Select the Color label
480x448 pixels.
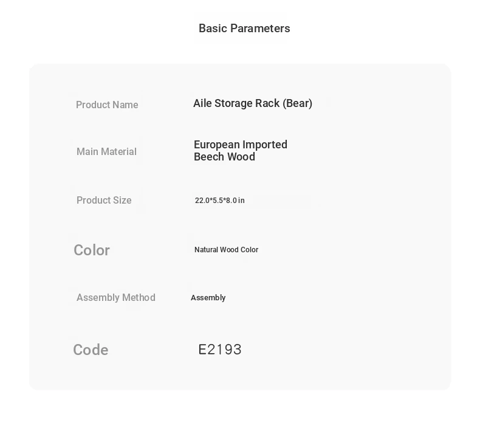(x=92, y=250)
